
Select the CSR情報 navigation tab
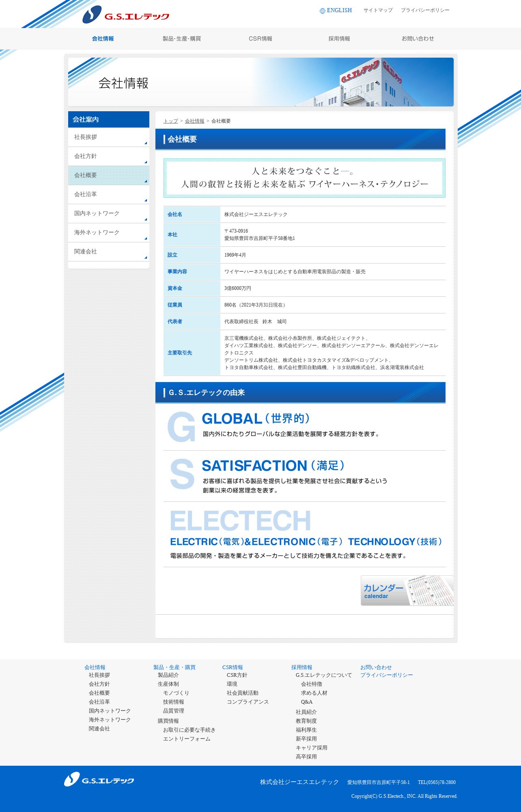click(260, 39)
